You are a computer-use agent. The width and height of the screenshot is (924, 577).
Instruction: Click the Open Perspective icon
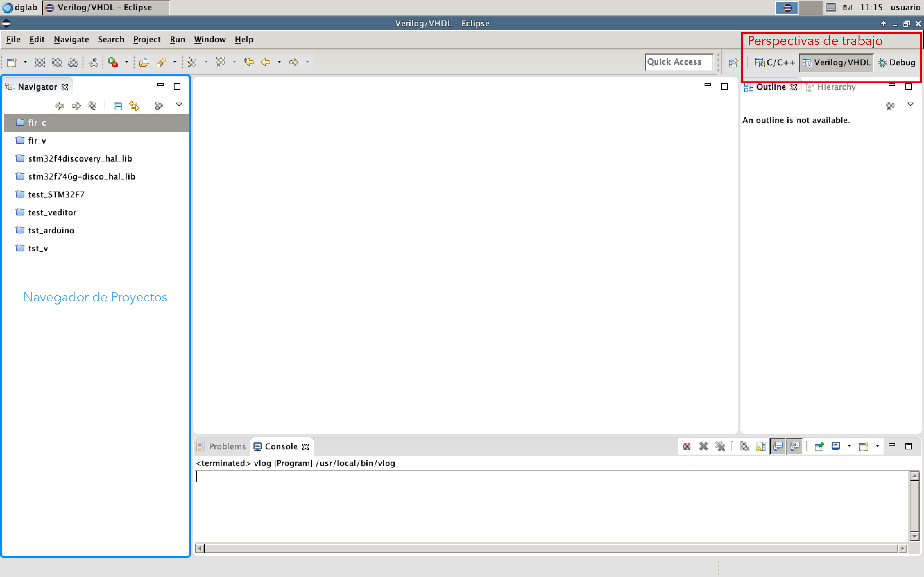click(733, 63)
